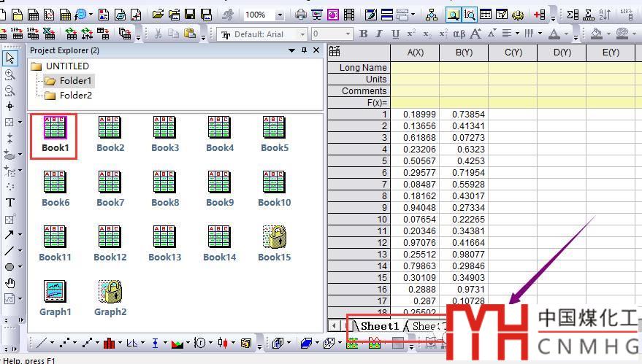Screen dimensions: 642x364
Task: Apply superscript formatting
Action: (411, 34)
